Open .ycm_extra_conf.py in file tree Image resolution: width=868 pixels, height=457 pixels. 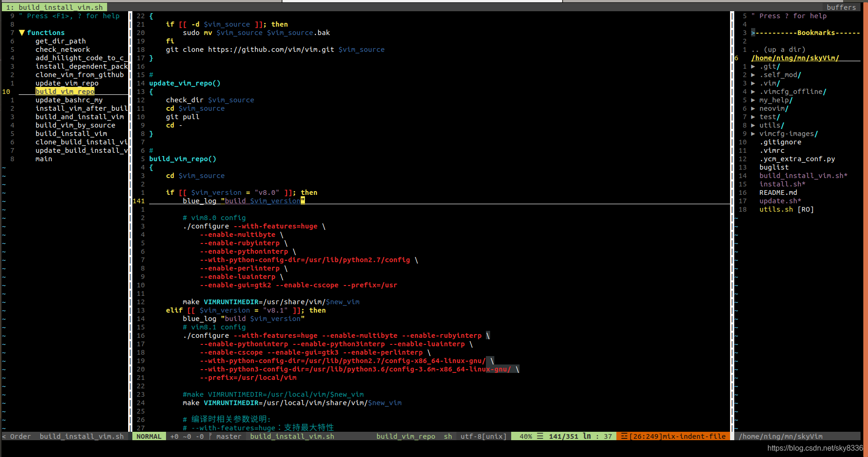(x=797, y=159)
